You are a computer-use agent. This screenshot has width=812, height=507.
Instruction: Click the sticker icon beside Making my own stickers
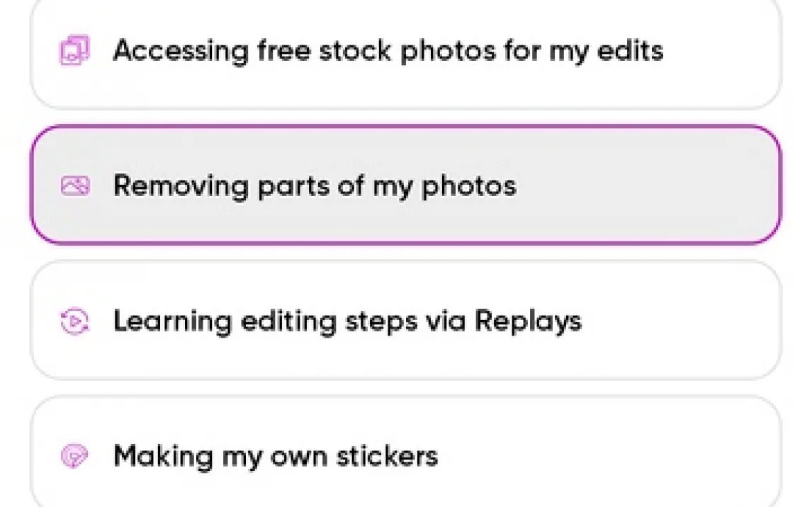tap(74, 456)
